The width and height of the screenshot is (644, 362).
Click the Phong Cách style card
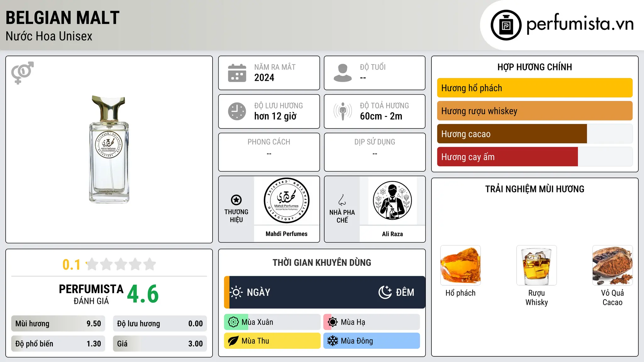coord(269,152)
